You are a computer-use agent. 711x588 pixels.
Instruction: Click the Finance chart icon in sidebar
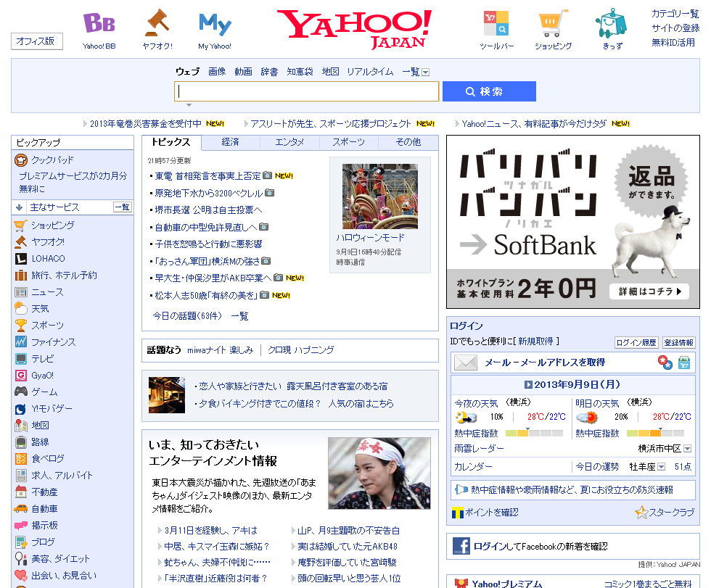(x=21, y=341)
